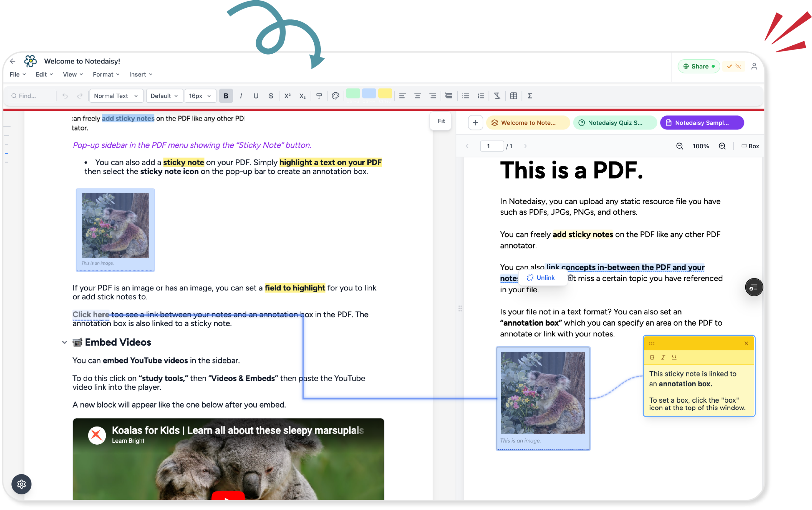Click the Notedaisy flower logo
Screen dimensions: 812x510
click(30, 61)
